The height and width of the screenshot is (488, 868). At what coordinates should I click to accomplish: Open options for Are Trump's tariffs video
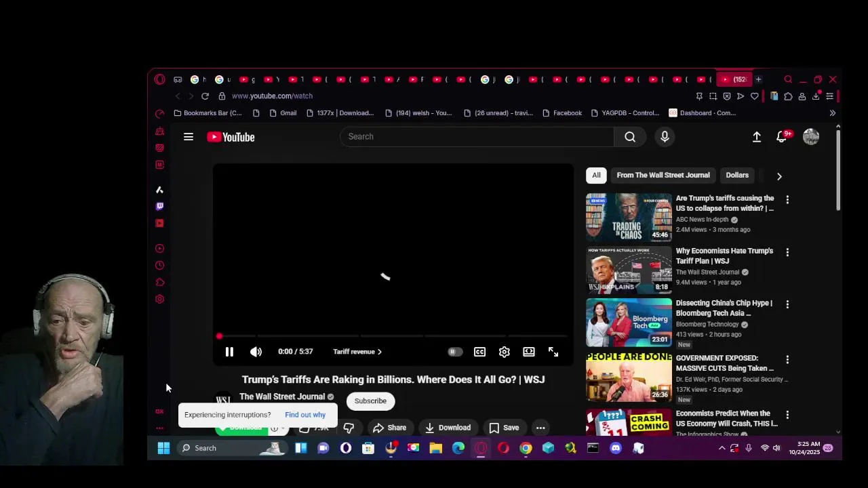point(787,200)
